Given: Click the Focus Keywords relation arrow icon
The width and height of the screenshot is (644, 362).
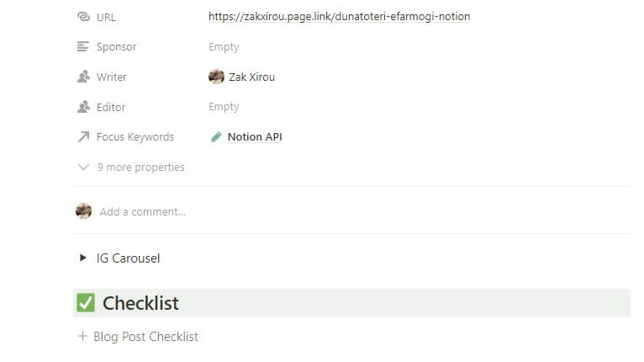Looking at the screenshot, I should coord(83,137).
